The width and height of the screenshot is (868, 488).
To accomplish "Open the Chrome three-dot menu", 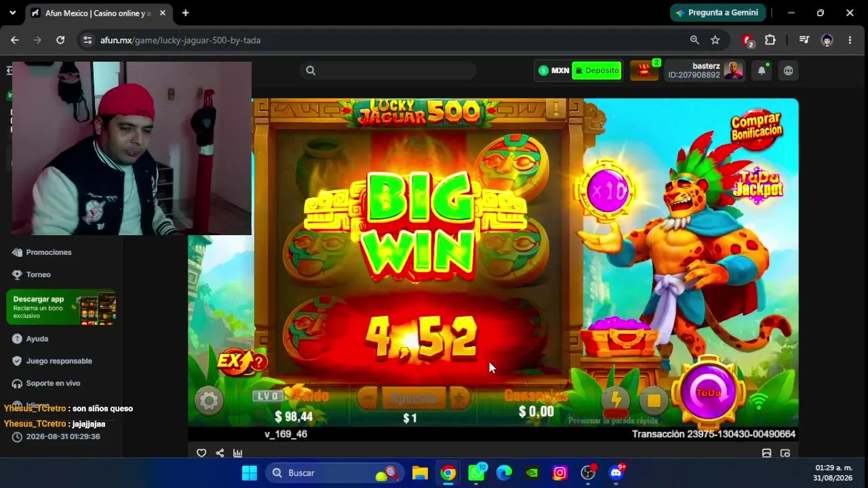I will pos(850,40).
